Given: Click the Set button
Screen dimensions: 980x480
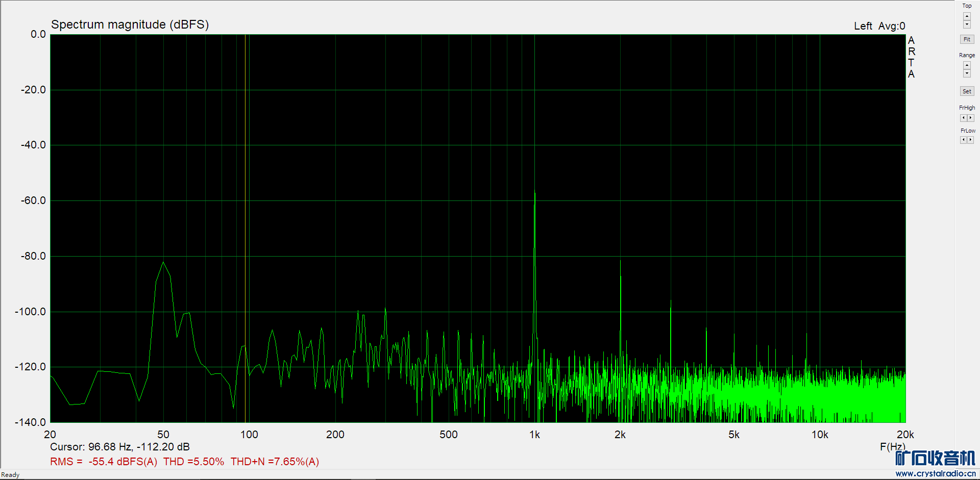Looking at the screenshot, I should [x=967, y=91].
